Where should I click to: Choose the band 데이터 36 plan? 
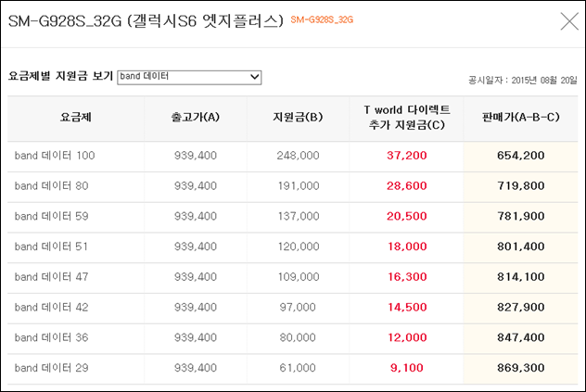click(52, 337)
